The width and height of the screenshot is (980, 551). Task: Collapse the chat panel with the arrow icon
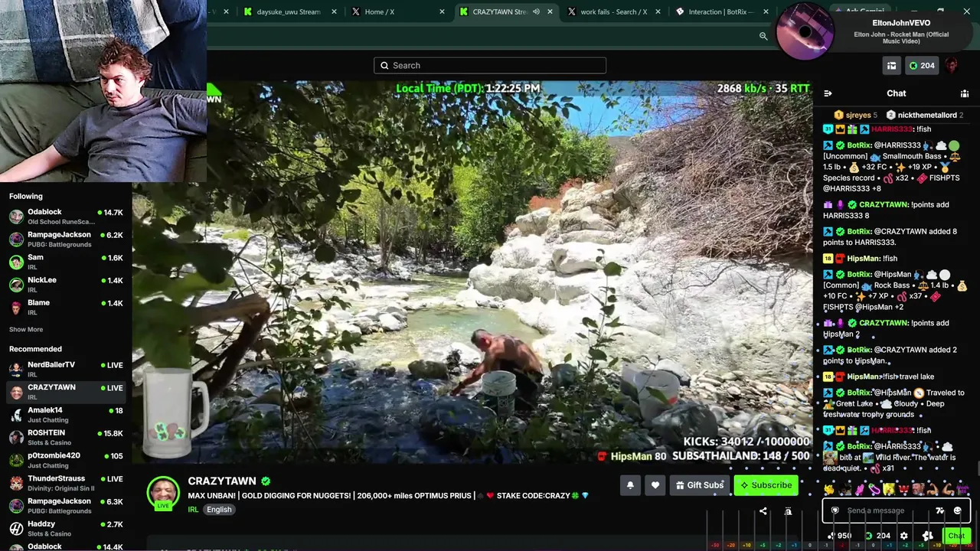point(828,93)
